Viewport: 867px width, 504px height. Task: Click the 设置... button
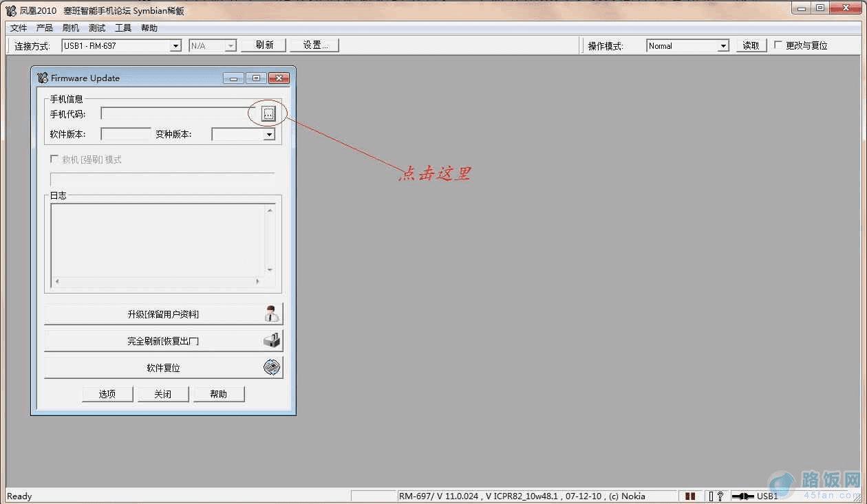(315, 45)
